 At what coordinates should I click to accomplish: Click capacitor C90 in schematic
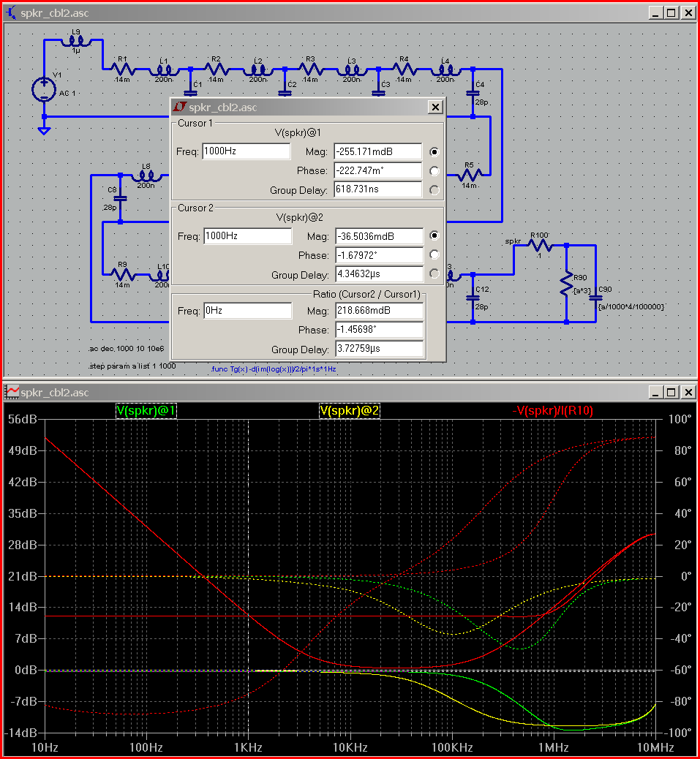pos(595,298)
